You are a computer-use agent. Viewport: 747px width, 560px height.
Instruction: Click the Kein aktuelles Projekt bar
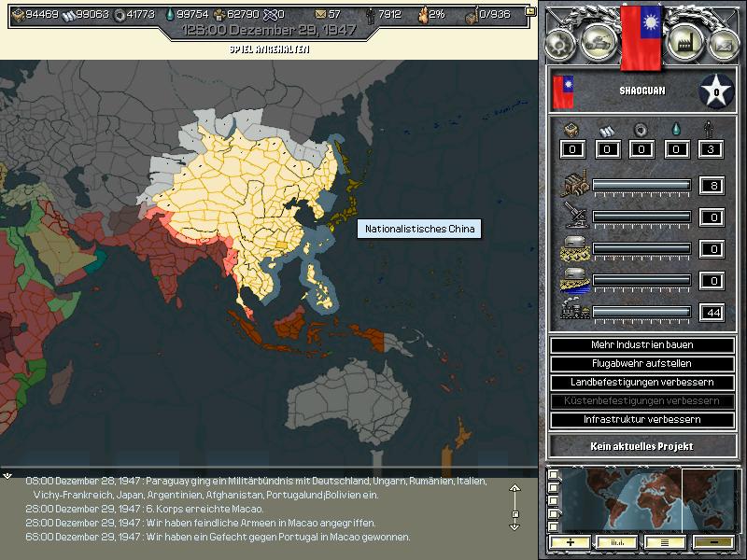641,446
